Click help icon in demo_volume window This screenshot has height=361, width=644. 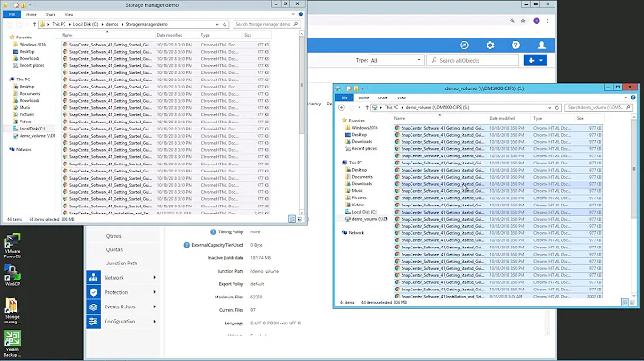pyautogui.click(x=633, y=97)
